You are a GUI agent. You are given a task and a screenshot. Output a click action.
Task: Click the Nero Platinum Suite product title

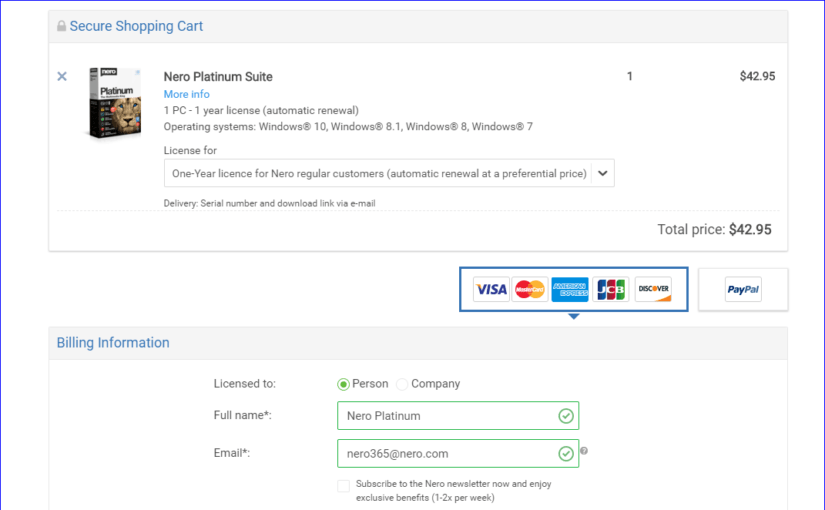(x=218, y=77)
